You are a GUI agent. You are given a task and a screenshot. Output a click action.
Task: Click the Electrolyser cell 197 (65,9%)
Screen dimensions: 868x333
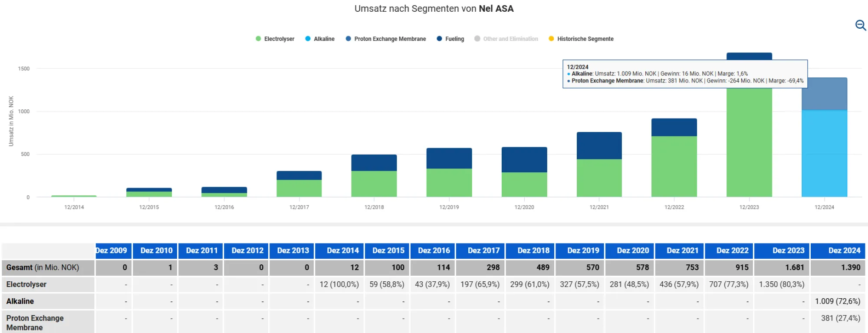(x=480, y=284)
